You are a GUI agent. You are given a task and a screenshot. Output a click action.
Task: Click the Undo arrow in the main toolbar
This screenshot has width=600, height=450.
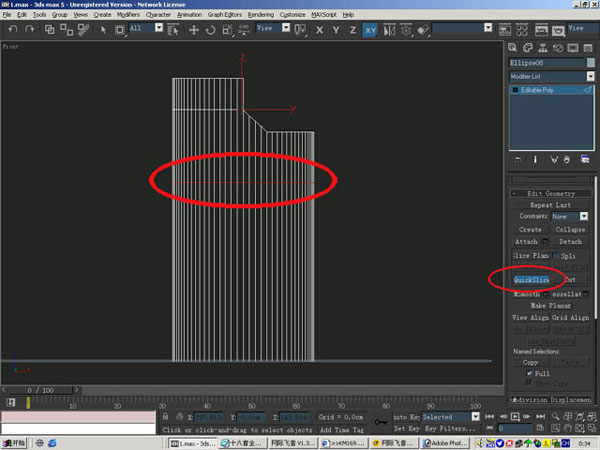13,30
